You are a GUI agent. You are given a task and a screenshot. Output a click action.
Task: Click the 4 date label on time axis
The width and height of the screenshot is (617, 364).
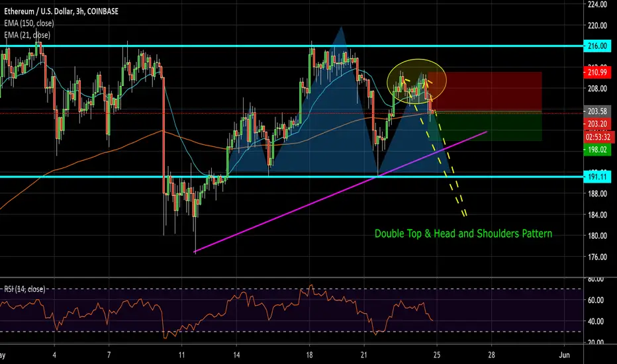pyautogui.click(x=54, y=355)
